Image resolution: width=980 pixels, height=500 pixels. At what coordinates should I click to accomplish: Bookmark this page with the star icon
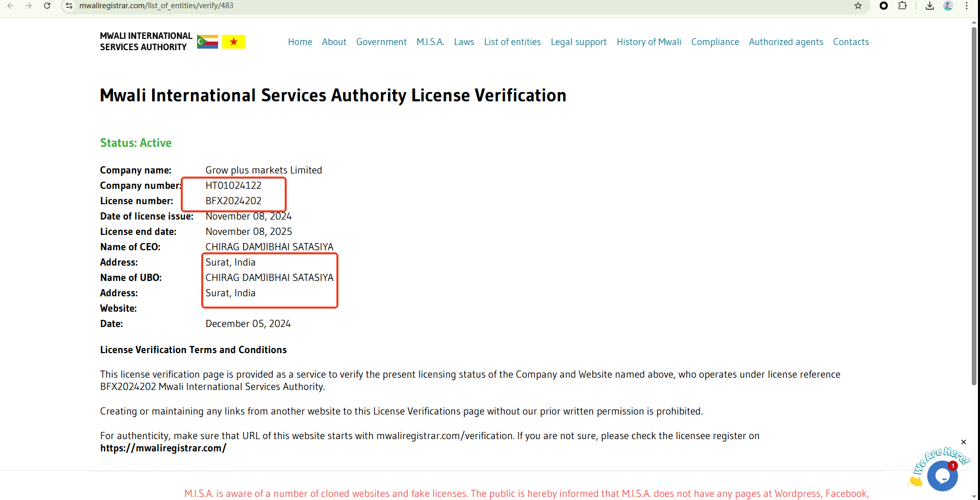click(858, 6)
